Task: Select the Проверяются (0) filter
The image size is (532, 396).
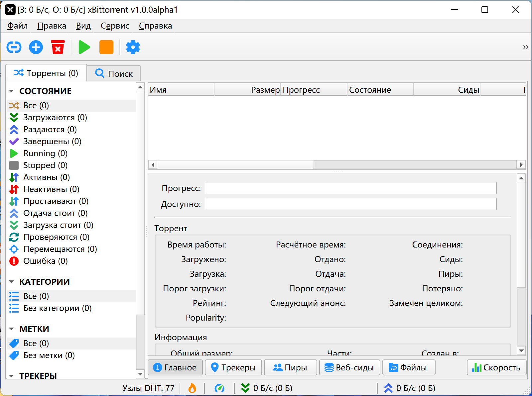Action: coord(71,237)
